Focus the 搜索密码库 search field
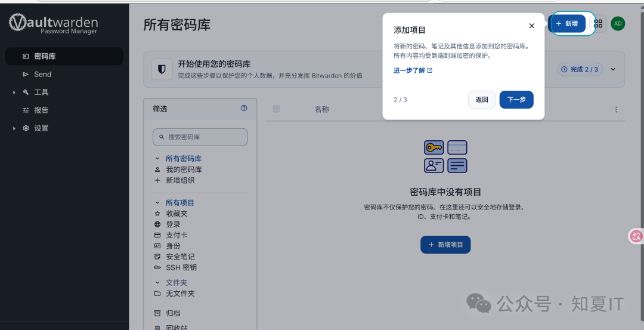 point(200,137)
